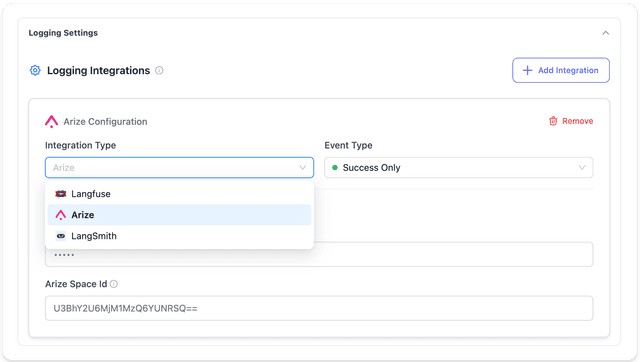Click the Langfuse logo icon in the list

[60, 194]
